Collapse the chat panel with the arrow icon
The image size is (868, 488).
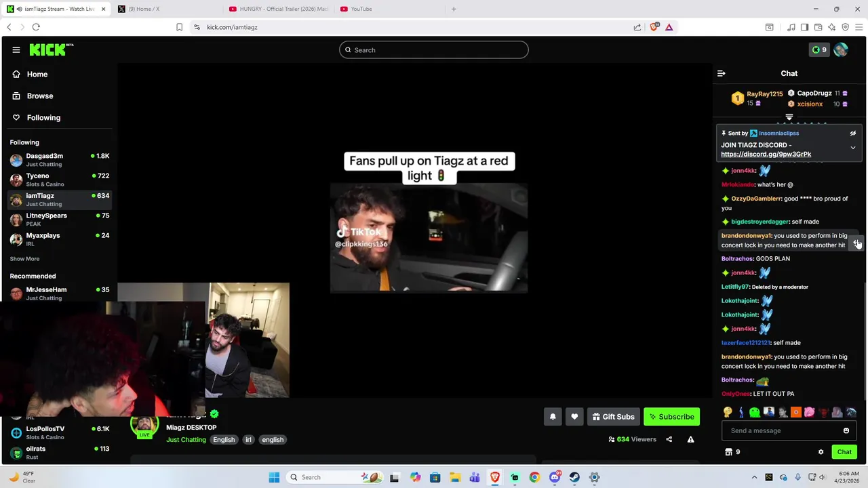pyautogui.click(x=722, y=73)
